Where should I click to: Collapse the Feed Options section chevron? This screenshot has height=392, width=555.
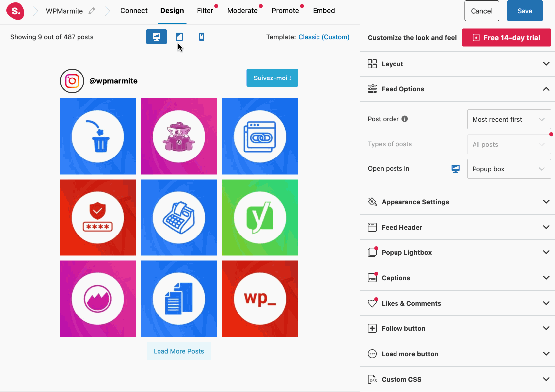(x=546, y=89)
